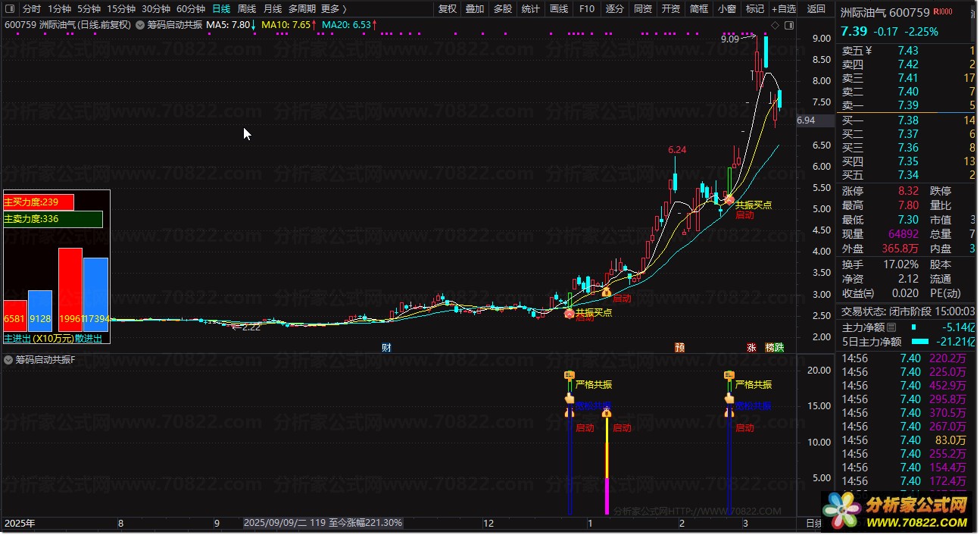Switch to the 5分钟 period tab
The height and width of the screenshot is (535, 980).
89,9
